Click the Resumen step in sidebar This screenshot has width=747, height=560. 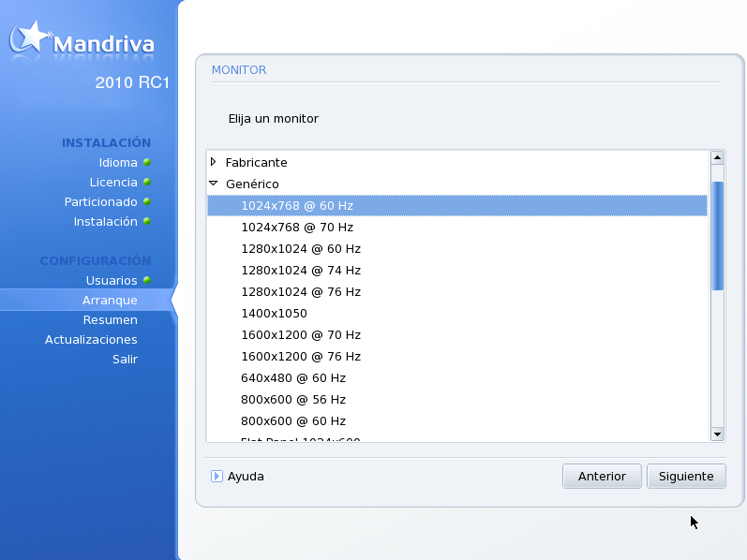(x=110, y=319)
